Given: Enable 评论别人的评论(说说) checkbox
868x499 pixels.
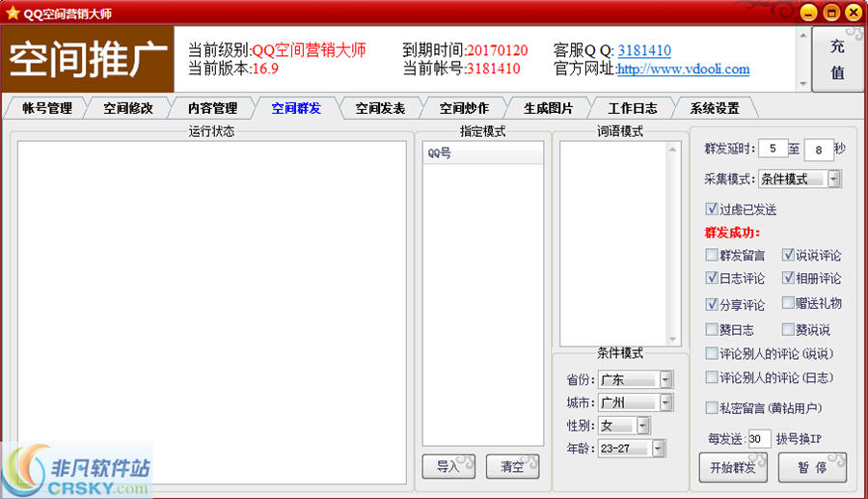Looking at the screenshot, I should (x=712, y=353).
